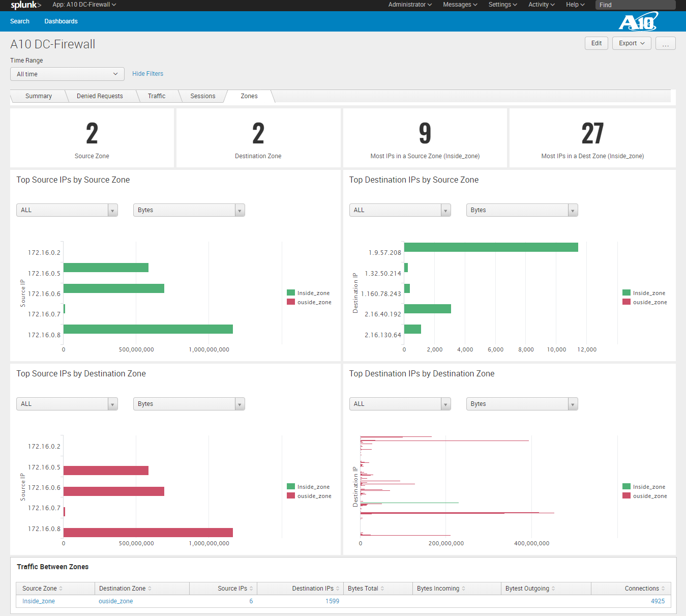Open zone selector in Top Source IPs by Source Zone
This screenshot has width=686, height=616.
(67, 210)
